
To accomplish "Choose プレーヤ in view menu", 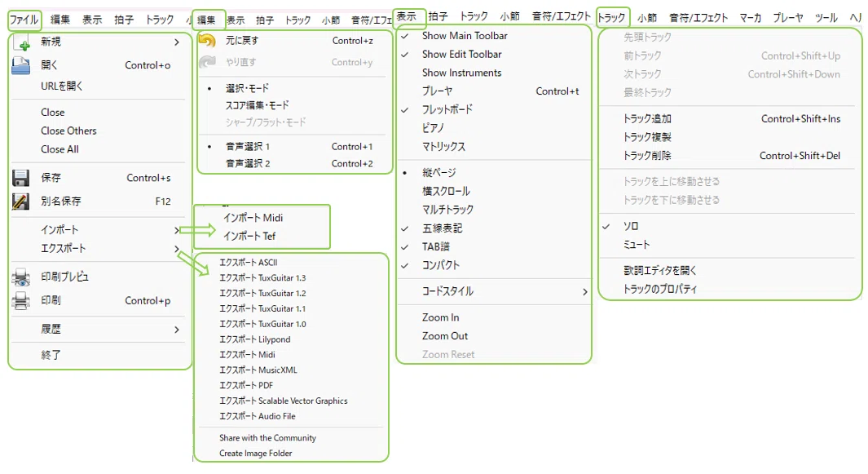I will (438, 91).
